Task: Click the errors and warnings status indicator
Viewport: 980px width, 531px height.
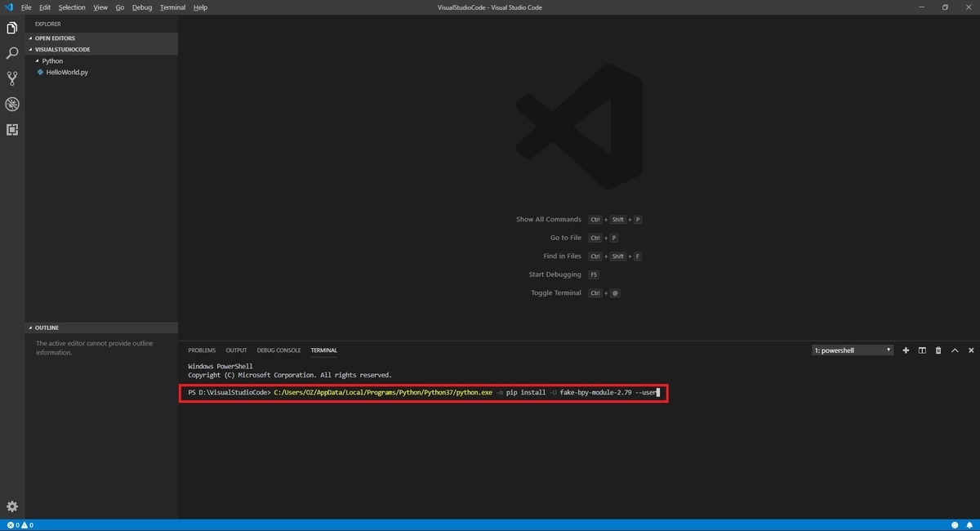Action: pyautogui.click(x=20, y=525)
